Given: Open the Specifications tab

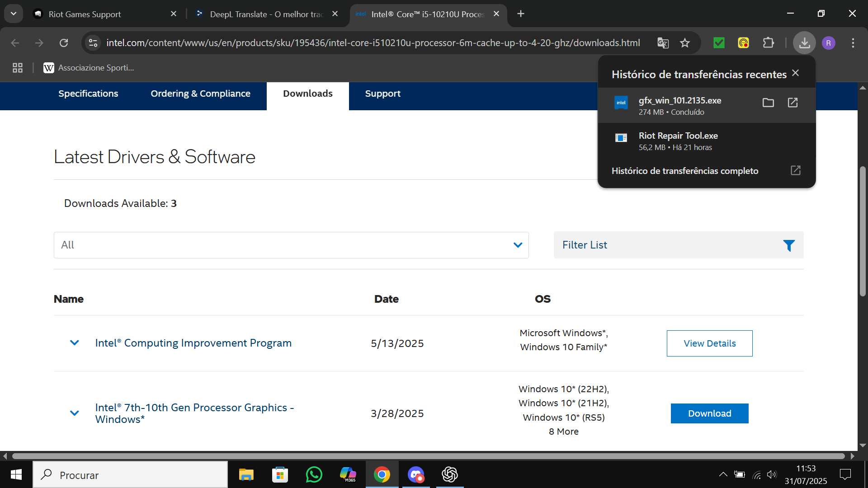Looking at the screenshot, I should click(x=88, y=94).
